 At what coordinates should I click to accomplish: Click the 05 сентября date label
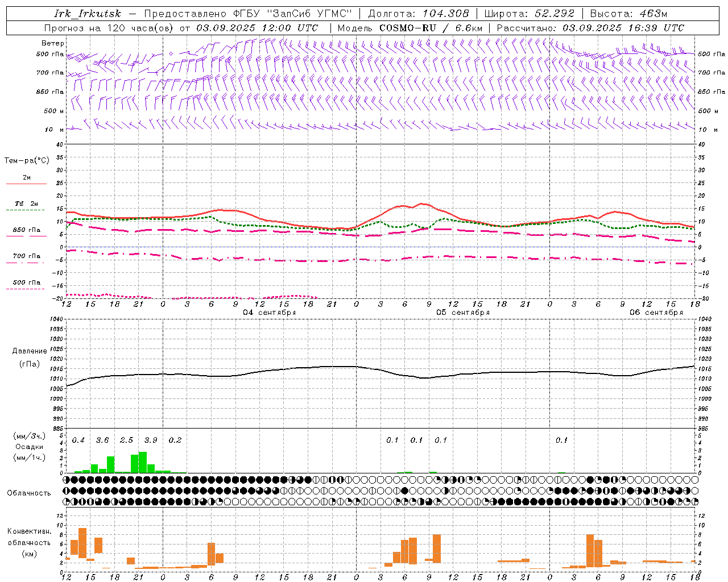[x=463, y=313]
